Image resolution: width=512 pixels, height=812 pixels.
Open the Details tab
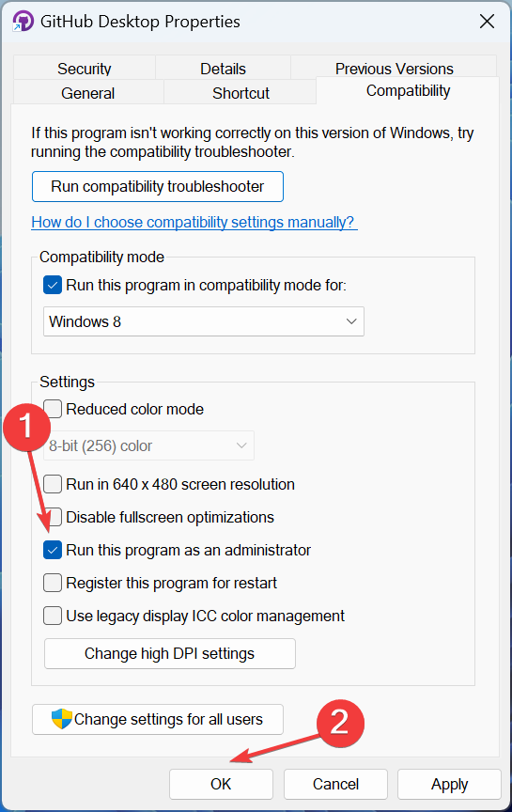pyautogui.click(x=224, y=68)
